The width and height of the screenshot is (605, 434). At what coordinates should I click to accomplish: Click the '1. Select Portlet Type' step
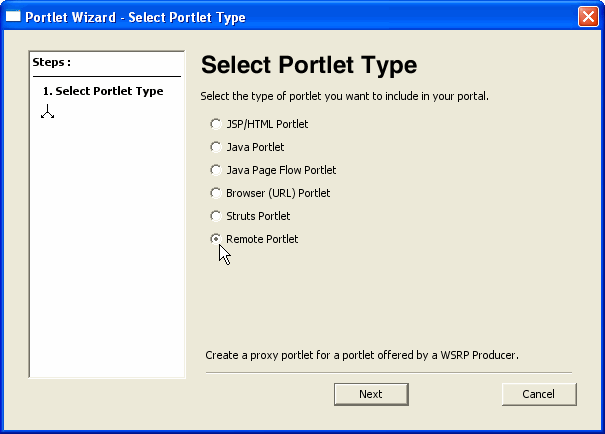click(x=103, y=91)
